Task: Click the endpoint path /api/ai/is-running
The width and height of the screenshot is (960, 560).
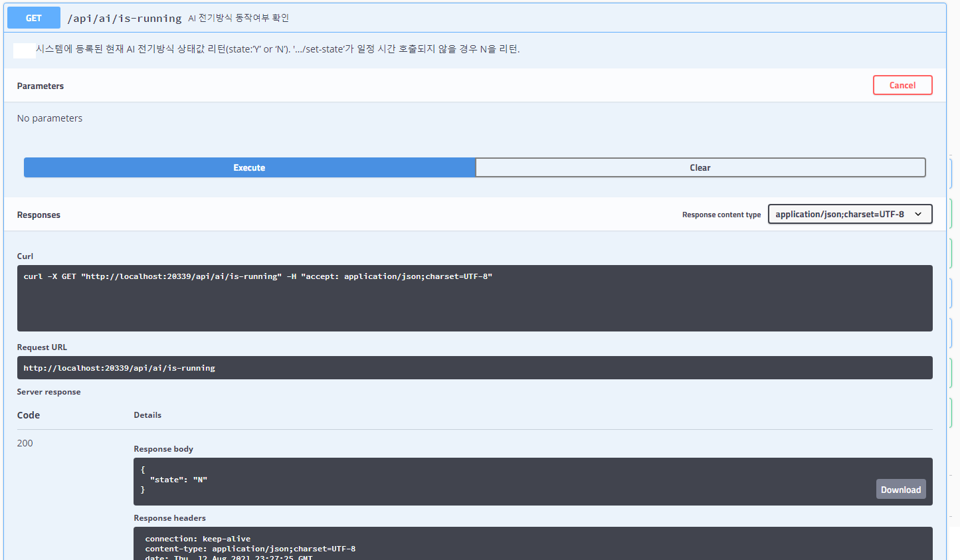Action: tap(124, 18)
